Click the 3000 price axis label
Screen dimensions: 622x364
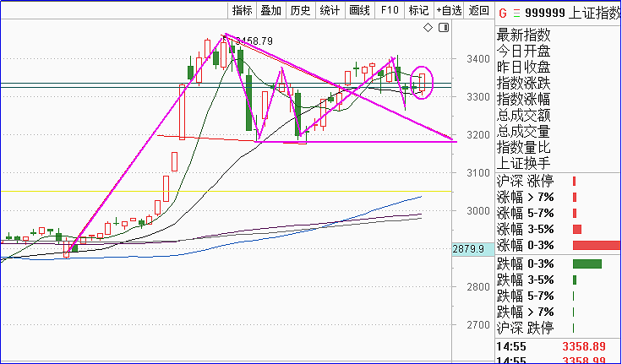coord(478,211)
